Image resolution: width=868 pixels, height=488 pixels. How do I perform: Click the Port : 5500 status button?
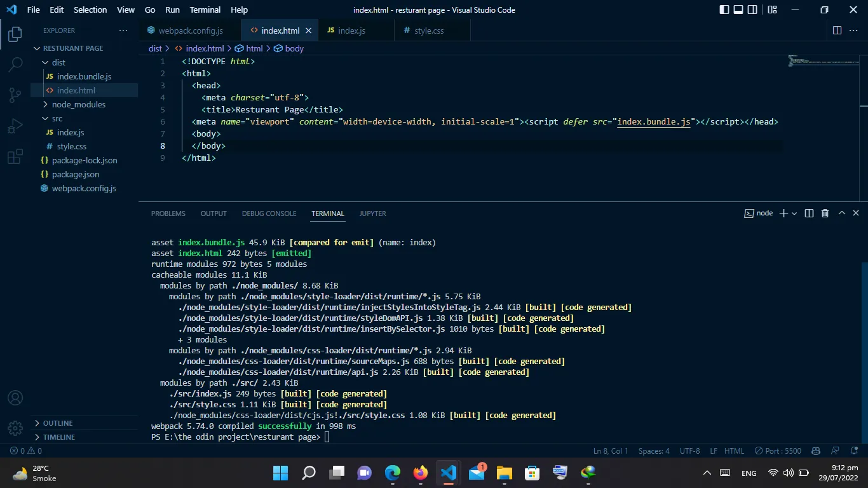click(x=778, y=451)
